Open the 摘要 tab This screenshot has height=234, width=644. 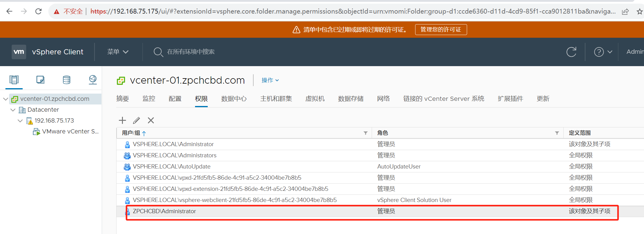click(x=123, y=99)
